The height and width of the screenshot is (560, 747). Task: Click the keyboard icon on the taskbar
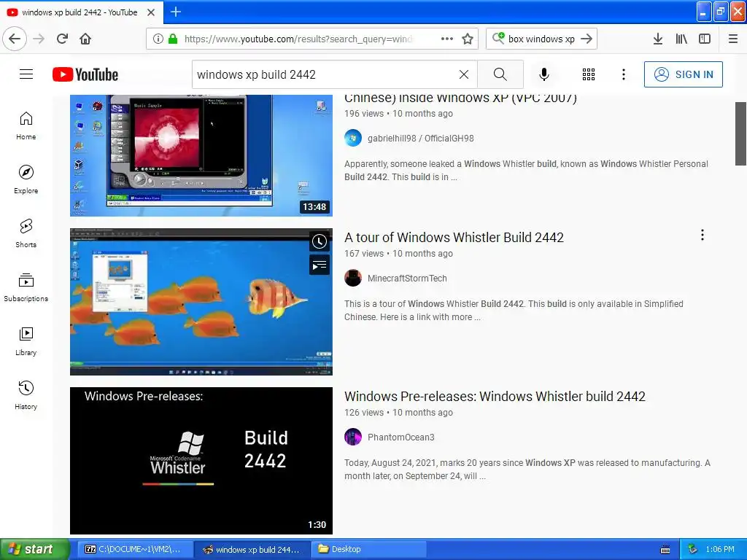click(665, 550)
